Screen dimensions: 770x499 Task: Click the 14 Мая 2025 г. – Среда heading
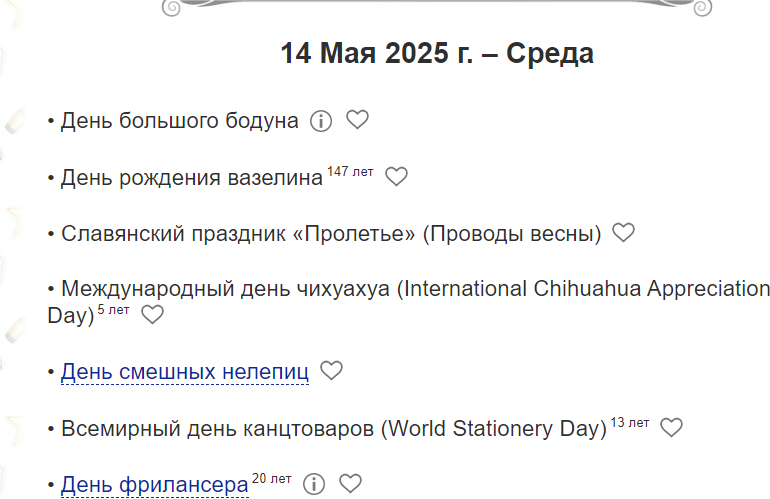point(437,53)
